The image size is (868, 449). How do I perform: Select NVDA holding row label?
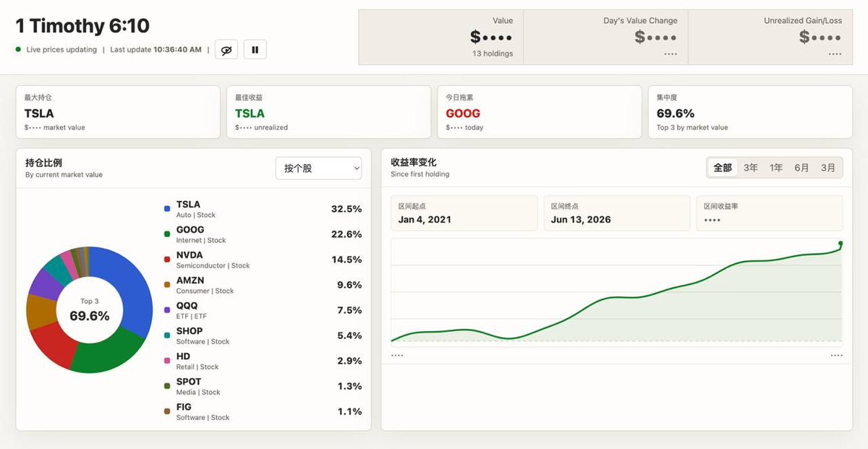(190, 255)
